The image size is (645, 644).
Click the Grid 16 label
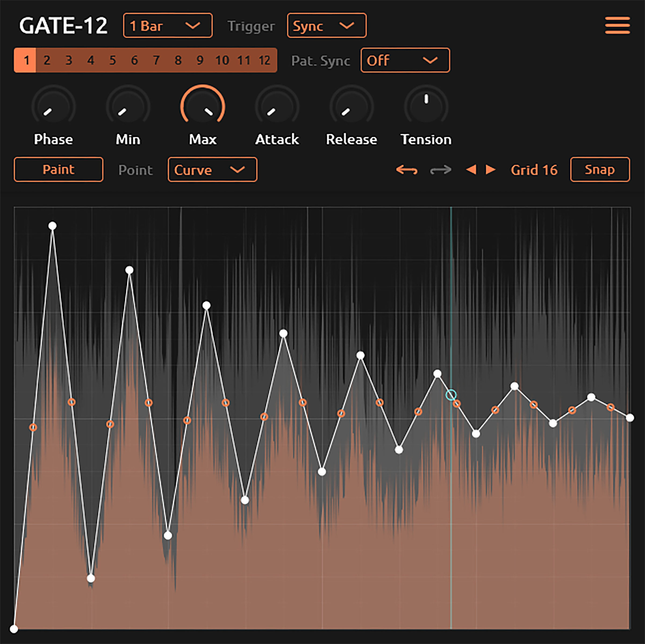[534, 170]
